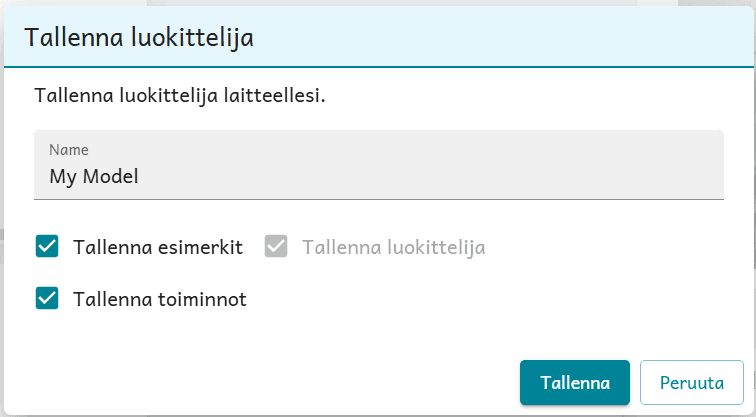Click the Tallenna luokittelija laitteellesi description text

tap(180, 96)
